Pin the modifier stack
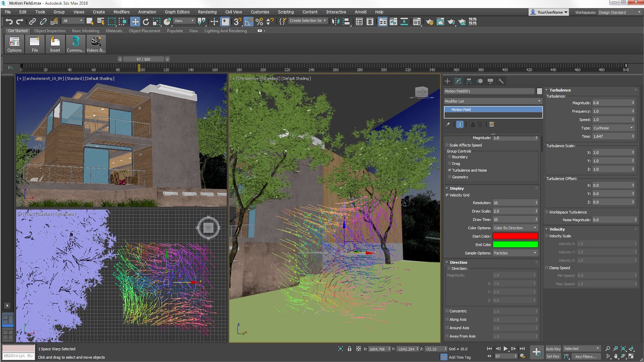The height and width of the screenshot is (362, 644). (448, 124)
